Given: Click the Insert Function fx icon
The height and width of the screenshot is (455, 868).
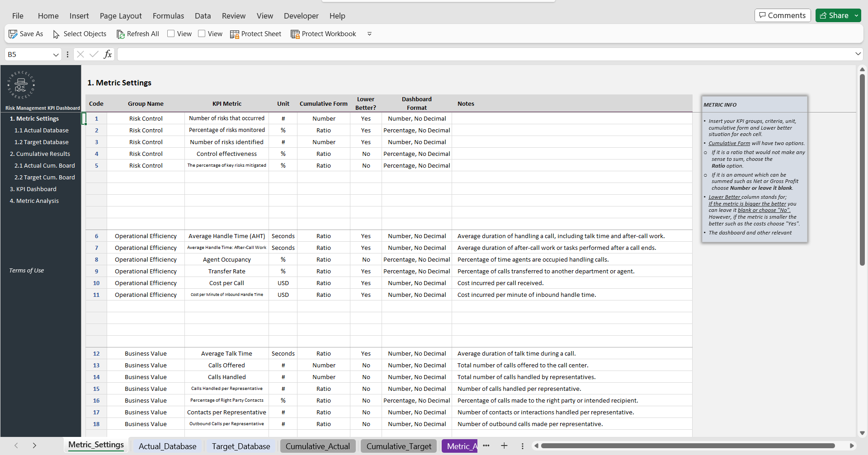Looking at the screenshot, I should click(108, 54).
